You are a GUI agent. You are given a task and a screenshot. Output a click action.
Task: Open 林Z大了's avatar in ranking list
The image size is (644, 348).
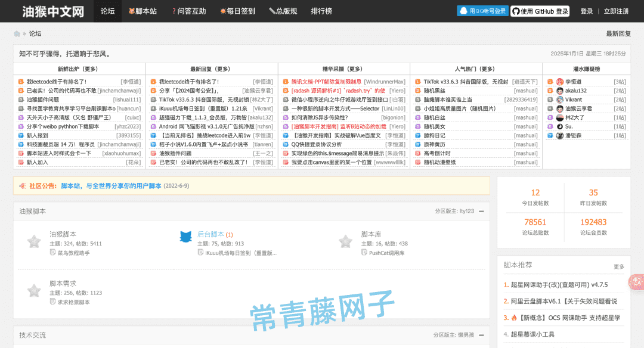point(560,118)
